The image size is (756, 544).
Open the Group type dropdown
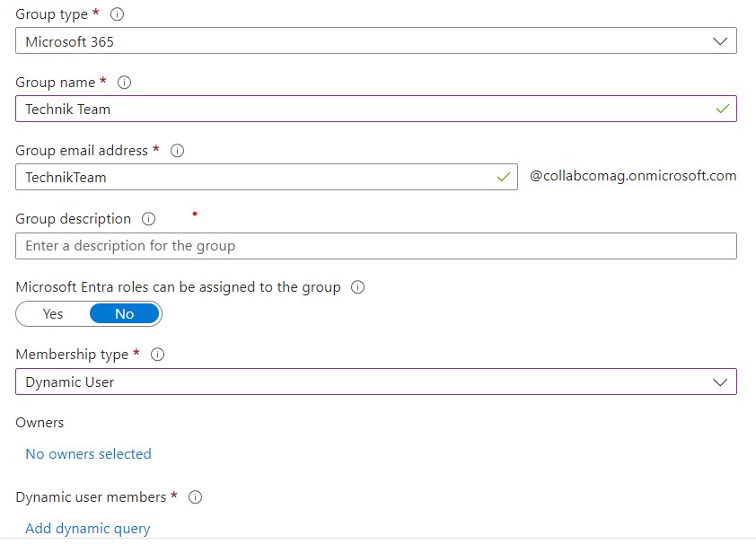pos(375,41)
